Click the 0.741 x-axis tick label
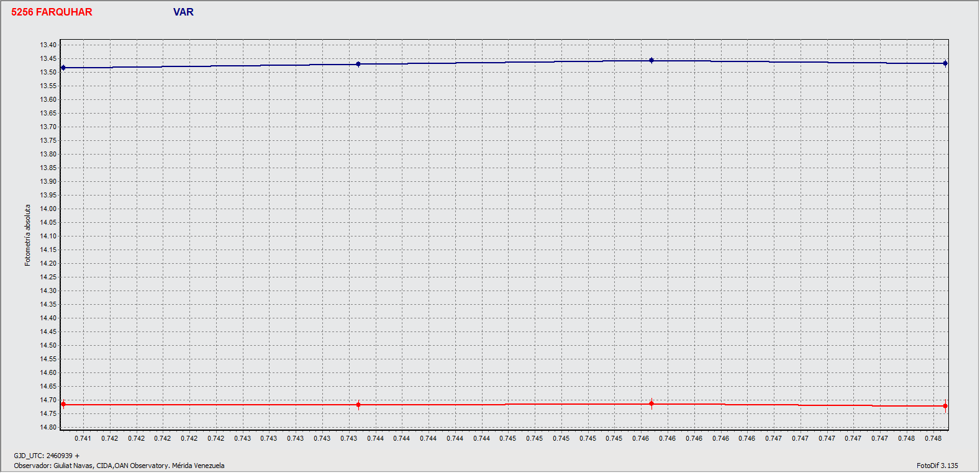 tap(83, 438)
